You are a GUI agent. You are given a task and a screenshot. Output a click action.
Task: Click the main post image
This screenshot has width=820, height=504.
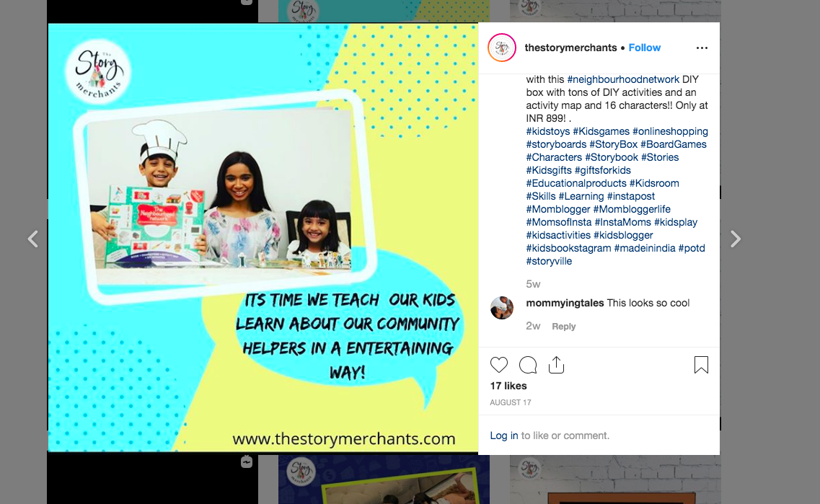[x=263, y=237]
